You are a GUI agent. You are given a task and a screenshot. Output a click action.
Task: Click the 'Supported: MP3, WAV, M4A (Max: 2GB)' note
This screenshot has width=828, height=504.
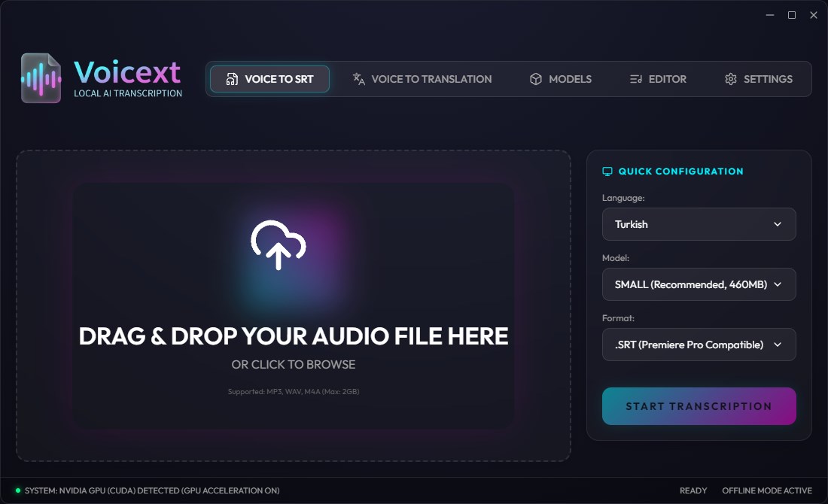[294, 392]
